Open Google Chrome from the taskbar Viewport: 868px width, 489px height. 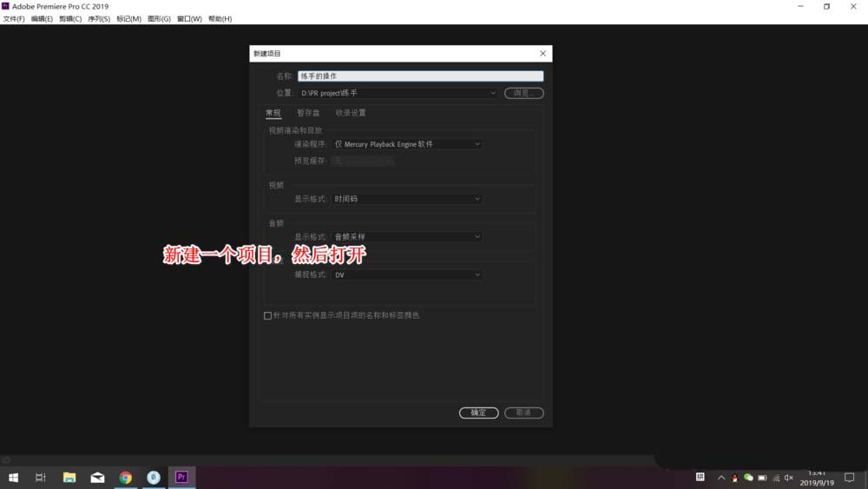pos(126,478)
